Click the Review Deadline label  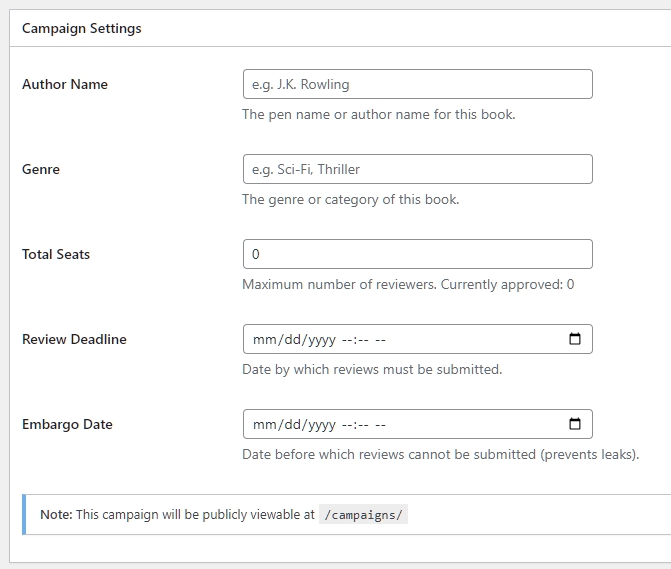click(74, 339)
